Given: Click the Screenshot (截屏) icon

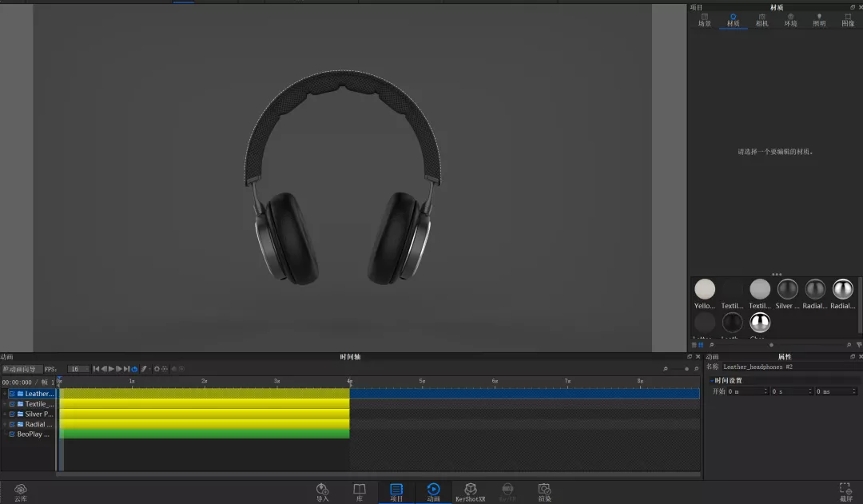Looking at the screenshot, I should tap(845, 492).
